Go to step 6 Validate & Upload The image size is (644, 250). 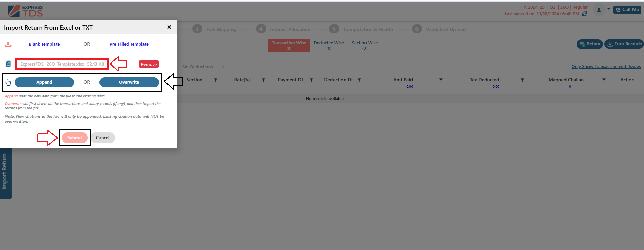(439, 29)
